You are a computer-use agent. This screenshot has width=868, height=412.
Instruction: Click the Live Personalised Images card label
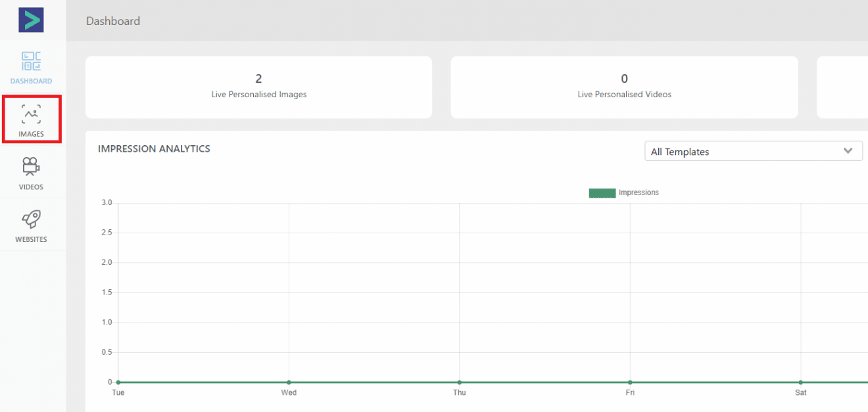pos(258,95)
